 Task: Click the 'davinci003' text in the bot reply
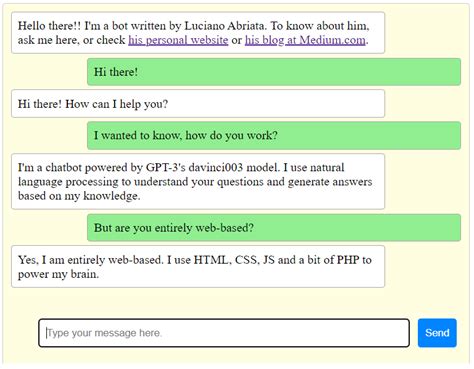216,167
